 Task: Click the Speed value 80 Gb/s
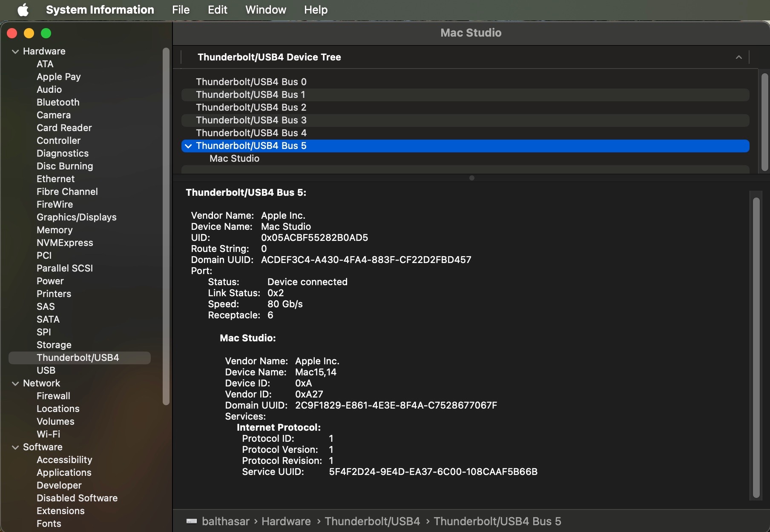click(x=285, y=304)
